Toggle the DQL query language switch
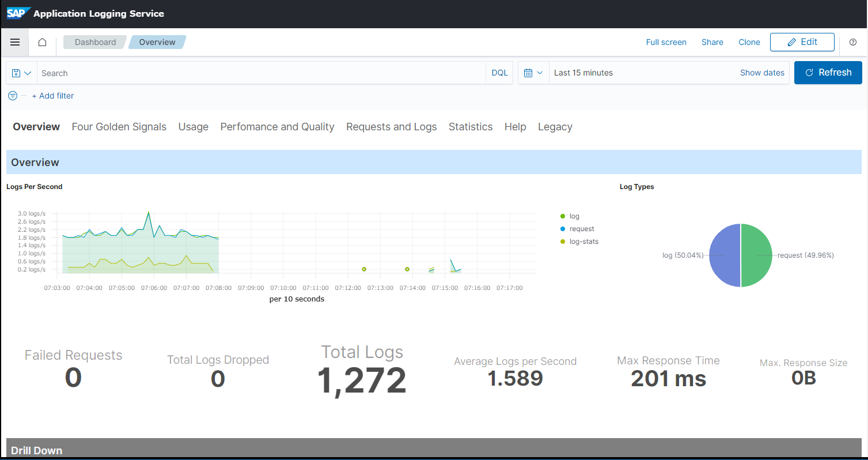The image size is (868, 460). 499,73
